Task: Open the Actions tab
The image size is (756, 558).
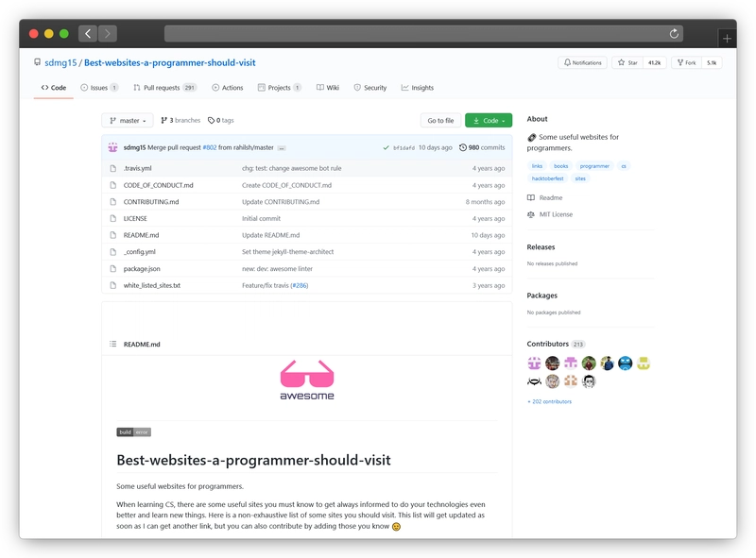Action: coord(228,88)
